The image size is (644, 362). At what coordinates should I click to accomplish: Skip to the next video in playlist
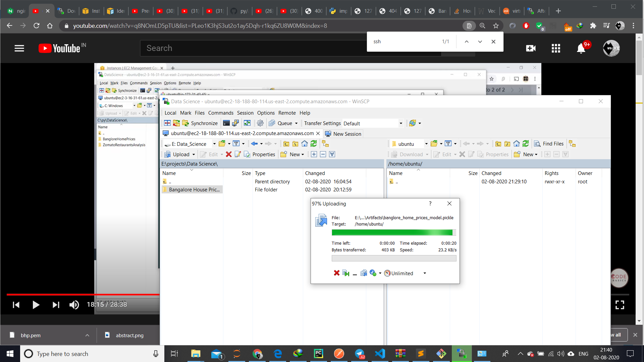coord(56,305)
